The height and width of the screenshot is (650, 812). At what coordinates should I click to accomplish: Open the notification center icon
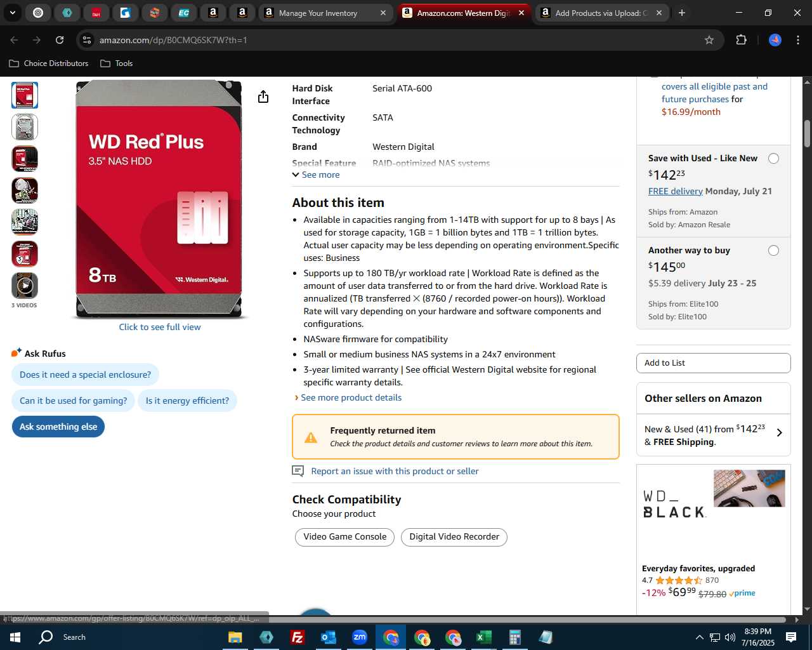point(791,637)
